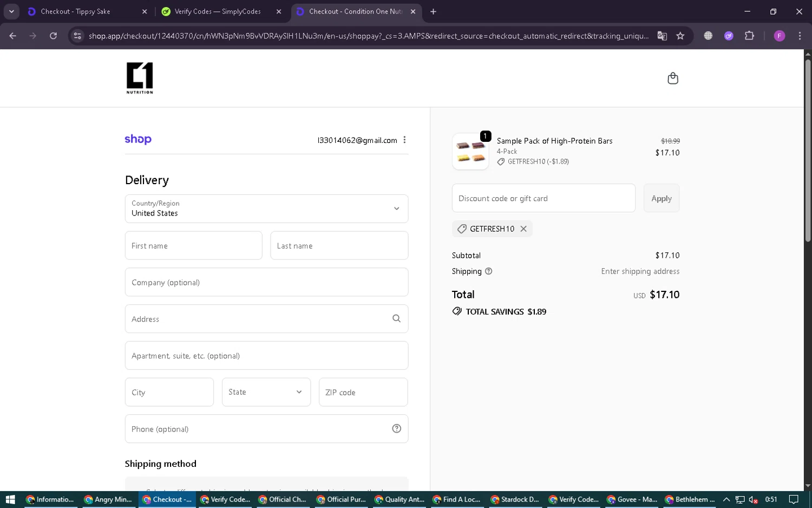
Task: Close the Verify Codes — SimplyCodes tab
Action: click(x=279, y=11)
